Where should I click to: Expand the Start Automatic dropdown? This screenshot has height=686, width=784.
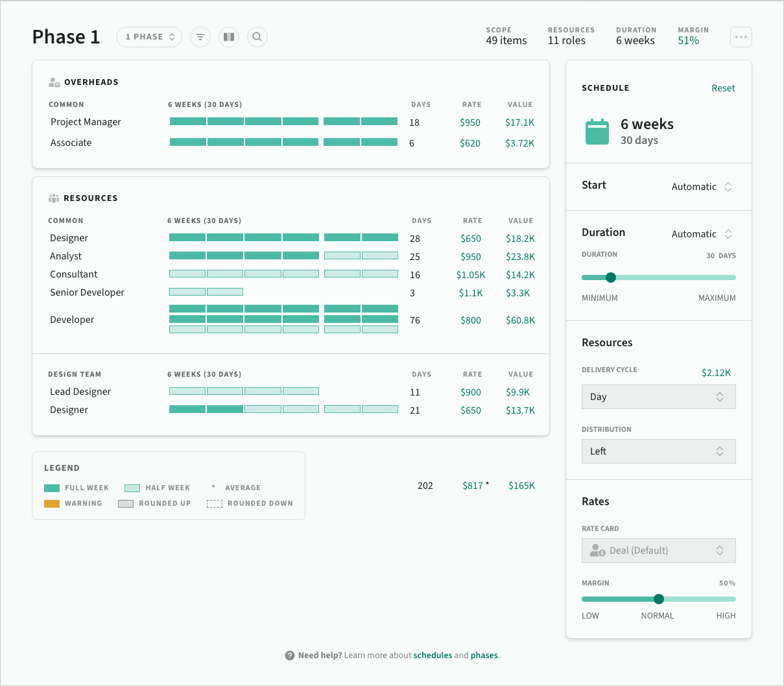702,187
